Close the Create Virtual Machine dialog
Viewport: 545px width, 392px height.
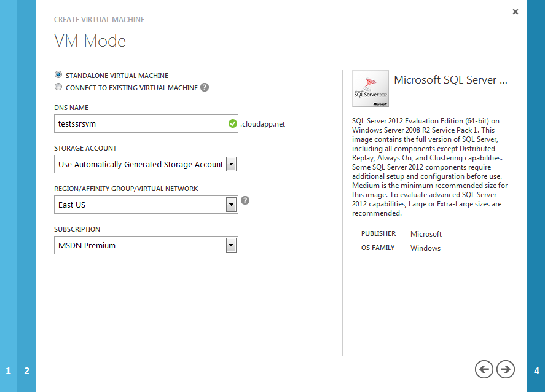pos(516,12)
